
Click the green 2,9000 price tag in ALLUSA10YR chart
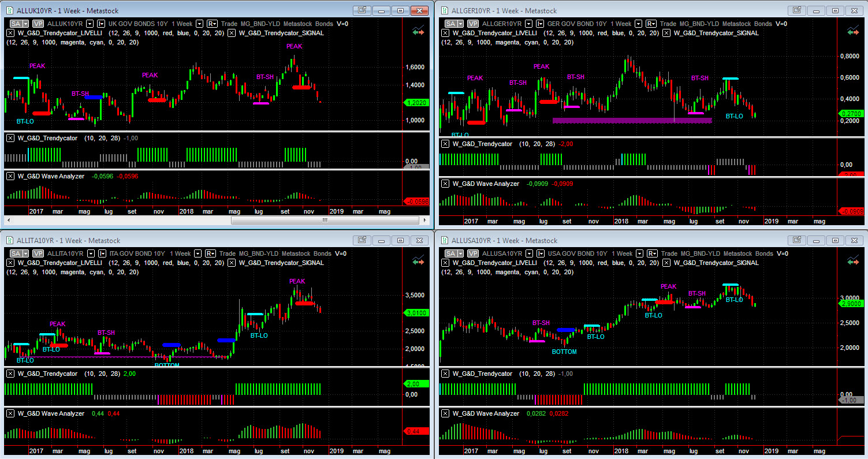click(852, 304)
